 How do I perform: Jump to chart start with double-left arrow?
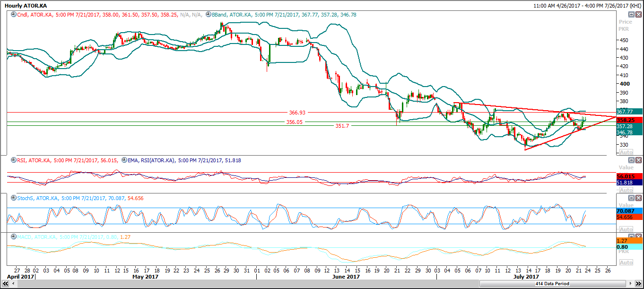click(4, 284)
